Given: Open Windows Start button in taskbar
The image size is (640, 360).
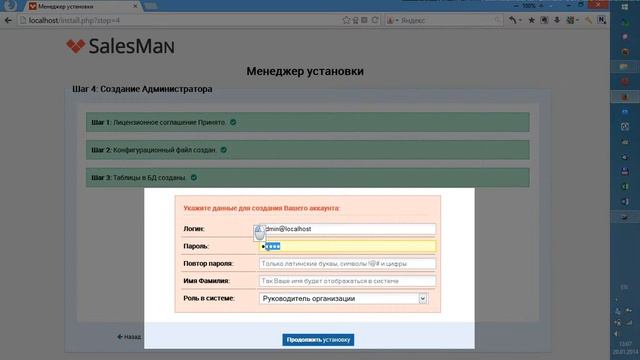Looking at the screenshot, I should pyautogui.click(x=624, y=7).
